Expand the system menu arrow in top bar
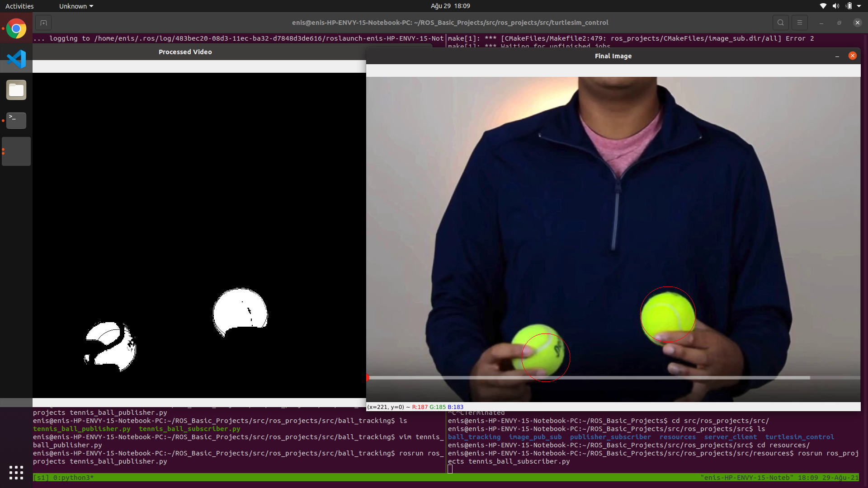The image size is (868, 488). click(x=859, y=6)
